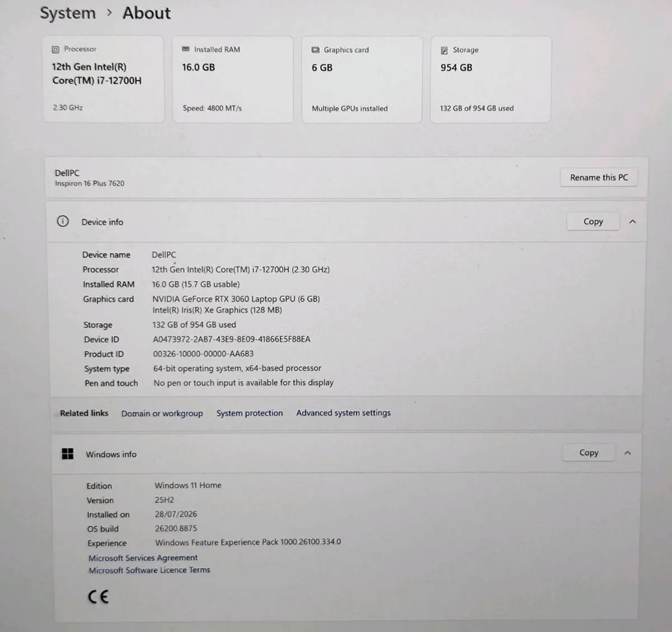Copy the Device info specifications
This screenshot has height=632, width=672.
point(593,221)
